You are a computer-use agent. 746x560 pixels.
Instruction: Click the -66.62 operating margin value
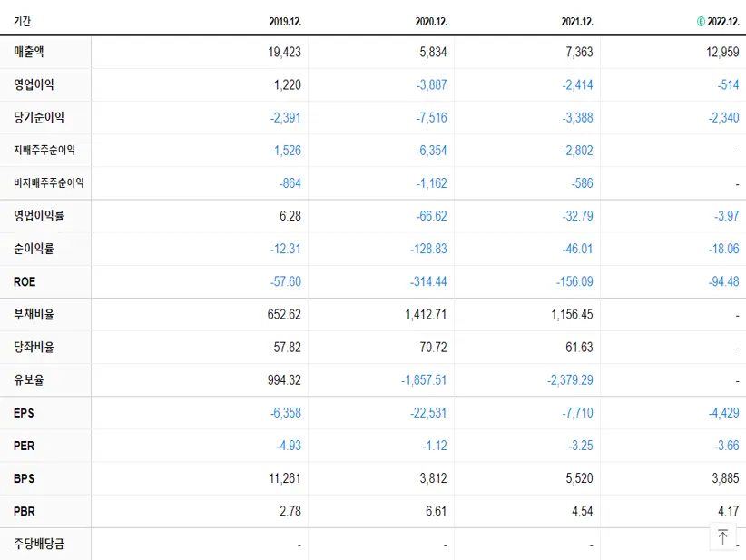point(431,216)
